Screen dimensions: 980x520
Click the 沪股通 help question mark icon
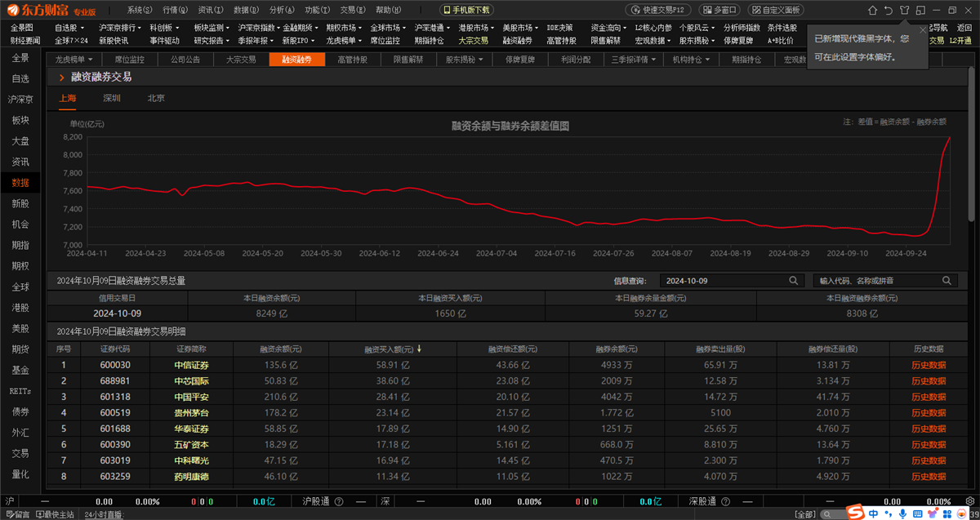(x=338, y=501)
